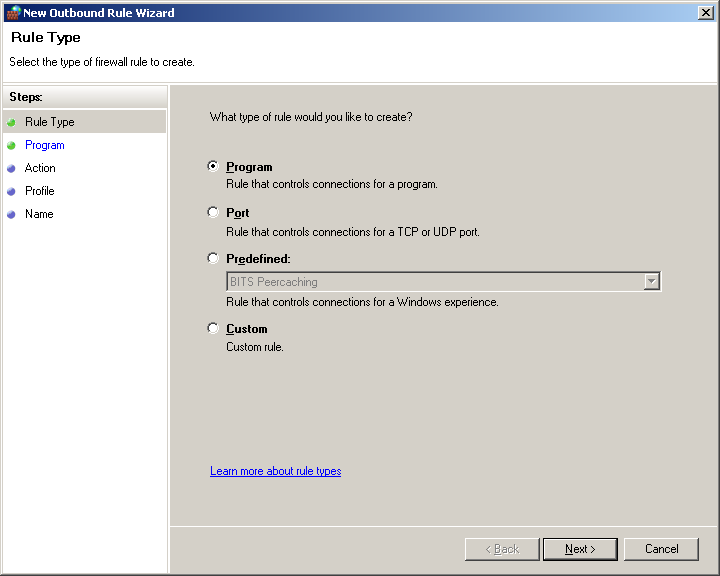Click the blue bullet beside Name step
The image size is (720, 576).
pyautogui.click(x=11, y=214)
